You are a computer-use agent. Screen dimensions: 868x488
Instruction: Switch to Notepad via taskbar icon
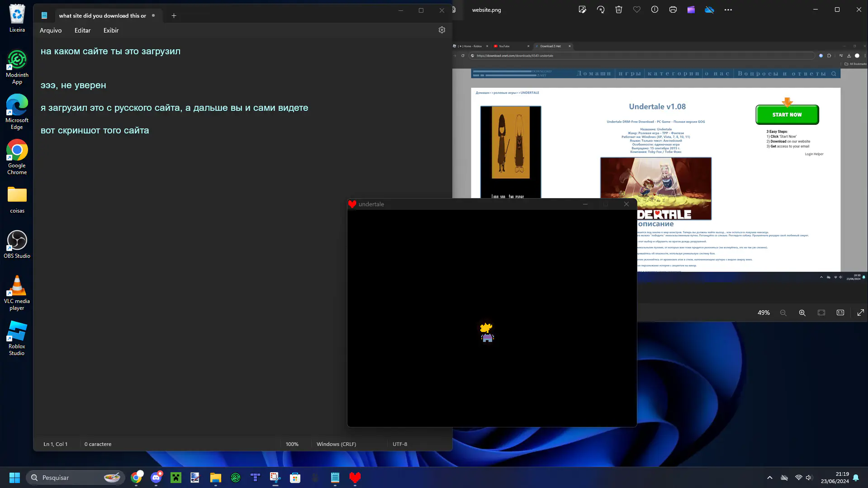(x=335, y=478)
